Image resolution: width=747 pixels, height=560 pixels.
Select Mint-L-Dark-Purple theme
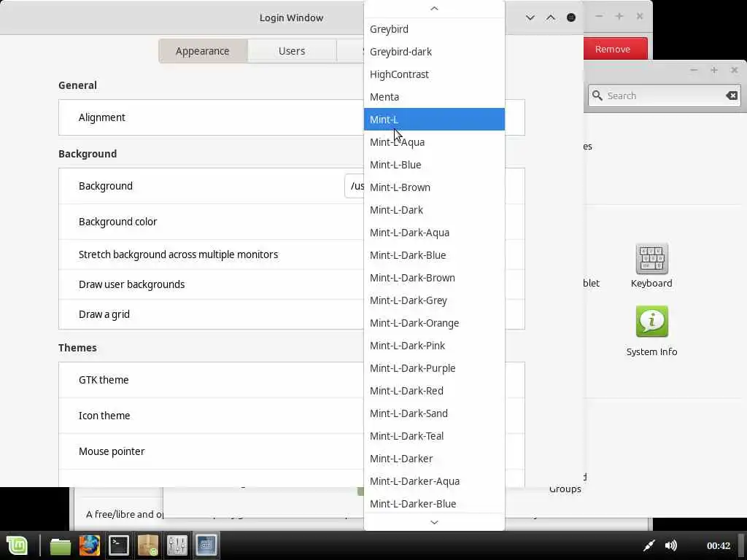coord(434,368)
